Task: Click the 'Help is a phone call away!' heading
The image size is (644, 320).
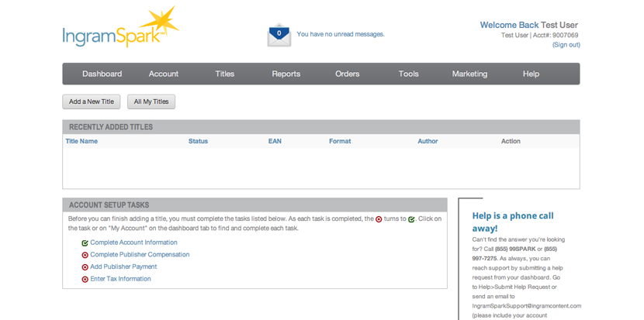Action: point(513,222)
